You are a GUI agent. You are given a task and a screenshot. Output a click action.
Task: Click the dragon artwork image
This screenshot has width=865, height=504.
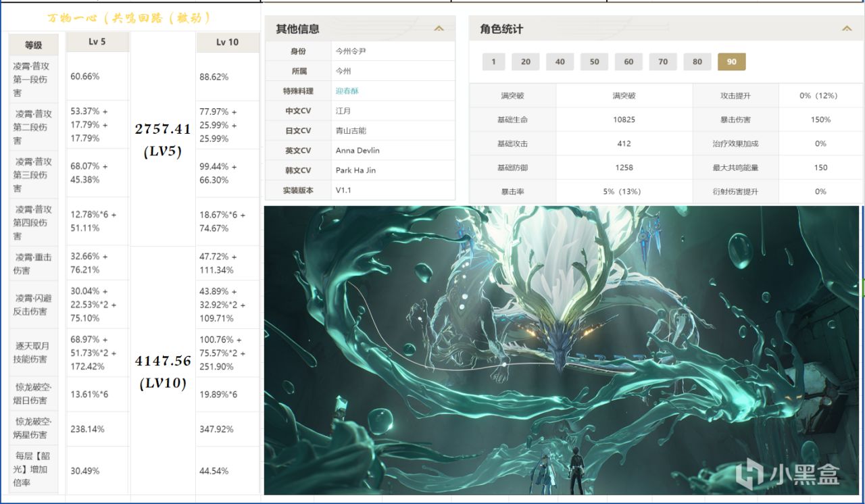point(562,350)
